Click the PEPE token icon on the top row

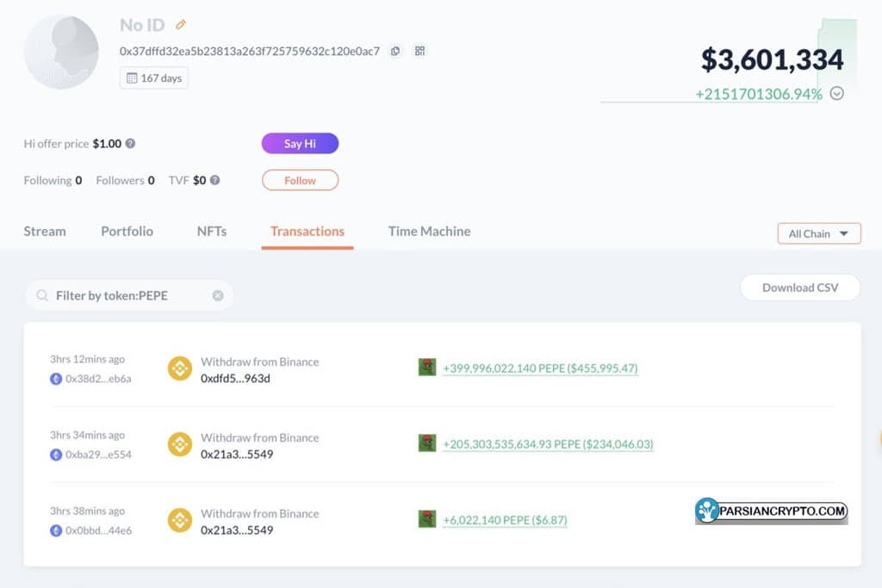pos(428,367)
